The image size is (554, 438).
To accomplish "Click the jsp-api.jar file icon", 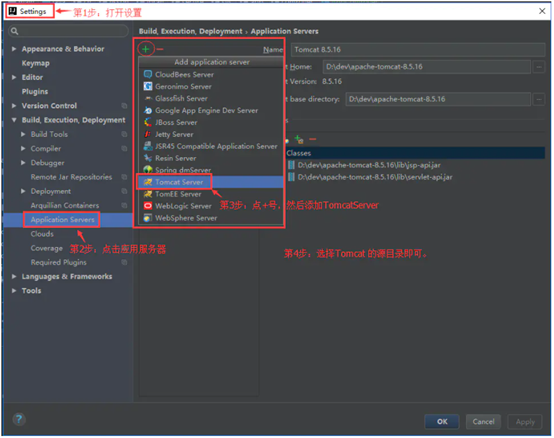I will (291, 165).
